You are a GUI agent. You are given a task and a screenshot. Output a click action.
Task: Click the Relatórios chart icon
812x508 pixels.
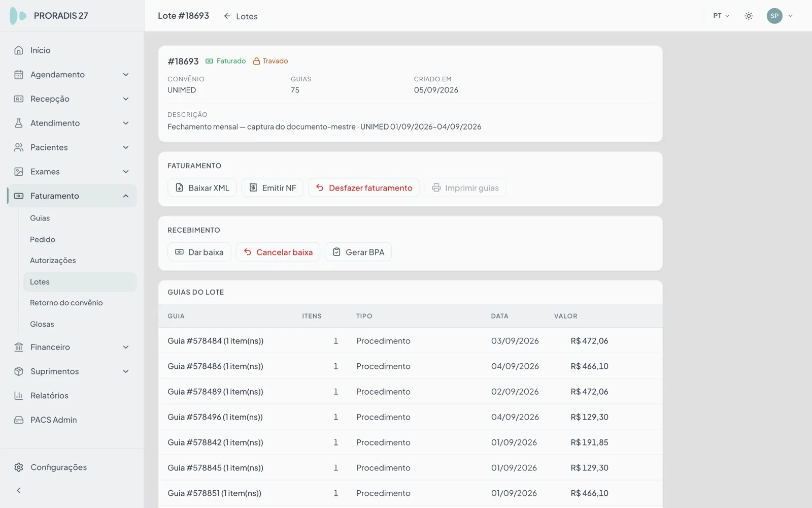pos(19,396)
